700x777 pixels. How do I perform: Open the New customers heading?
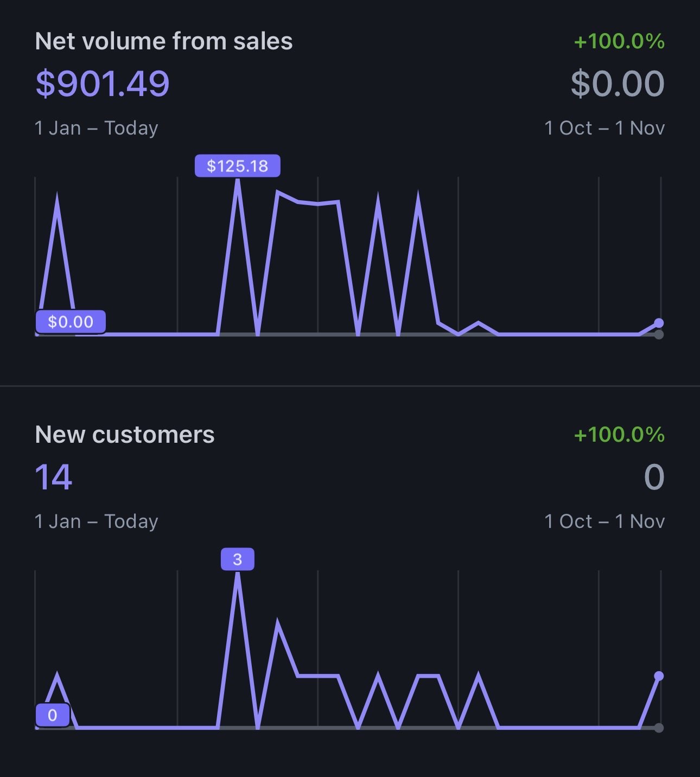pyautogui.click(x=125, y=435)
